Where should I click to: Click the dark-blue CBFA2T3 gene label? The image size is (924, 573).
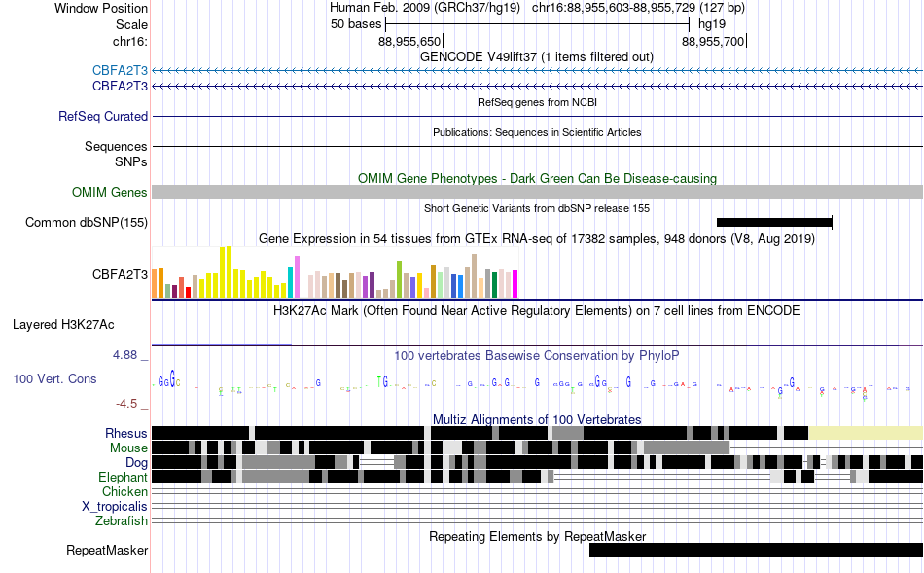[x=120, y=86]
